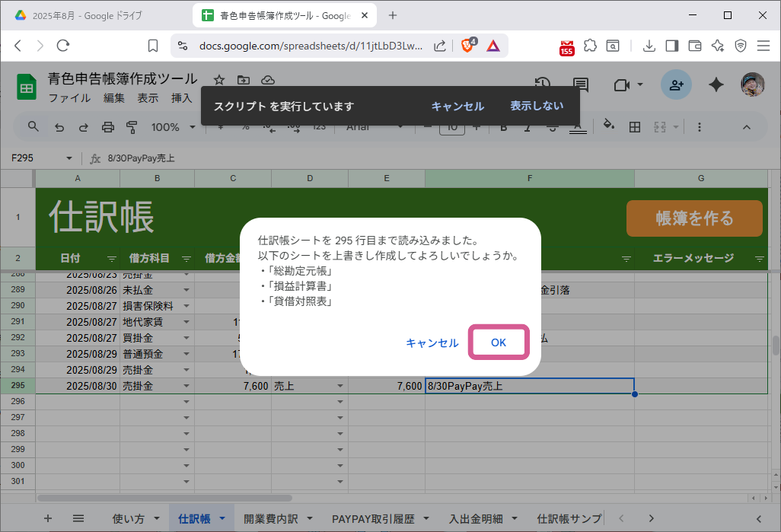
Task: Click the print icon
Action: click(107, 127)
